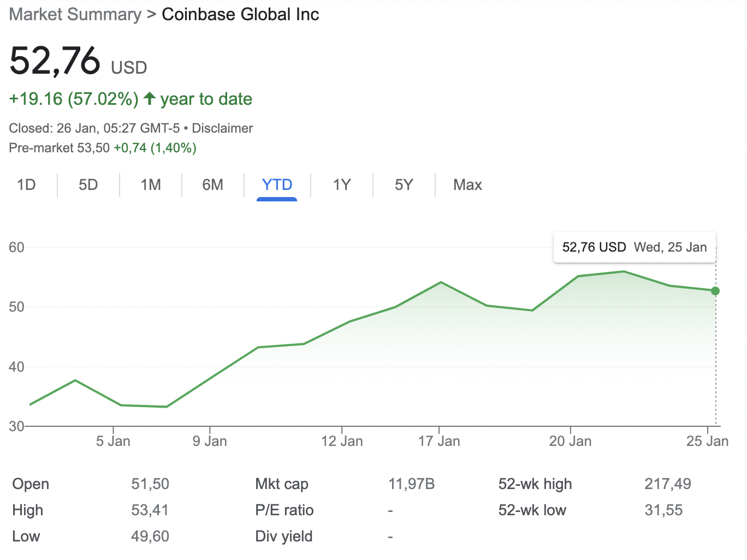Open the Market Summary breadcrumb link
The width and height of the screenshot is (747, 560).
tap(75, 14)
